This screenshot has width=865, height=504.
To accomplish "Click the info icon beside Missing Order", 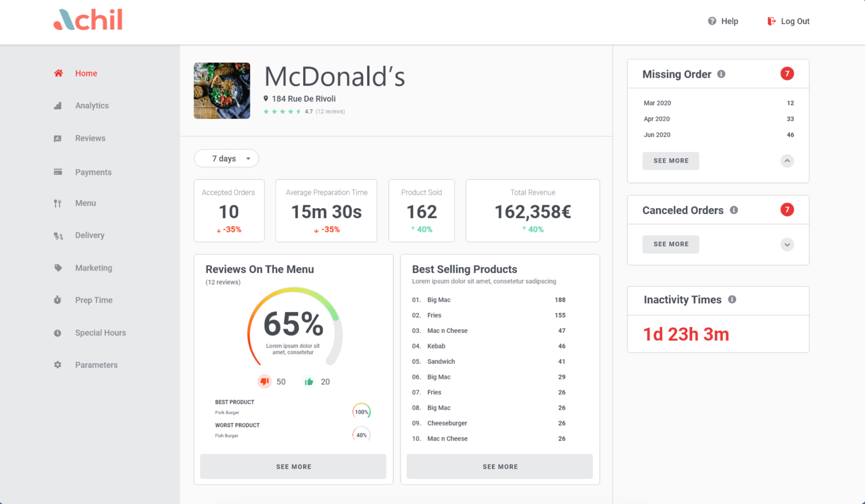I will point(721,74).
